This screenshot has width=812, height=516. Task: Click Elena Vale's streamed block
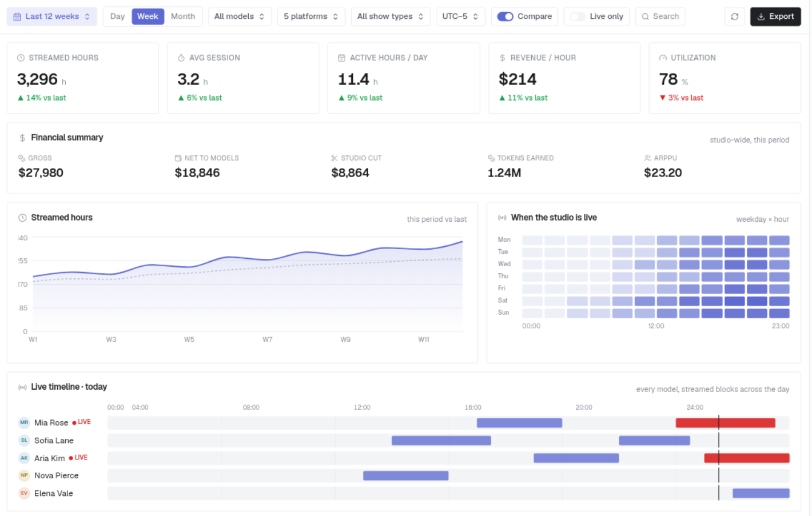(761, 493)
